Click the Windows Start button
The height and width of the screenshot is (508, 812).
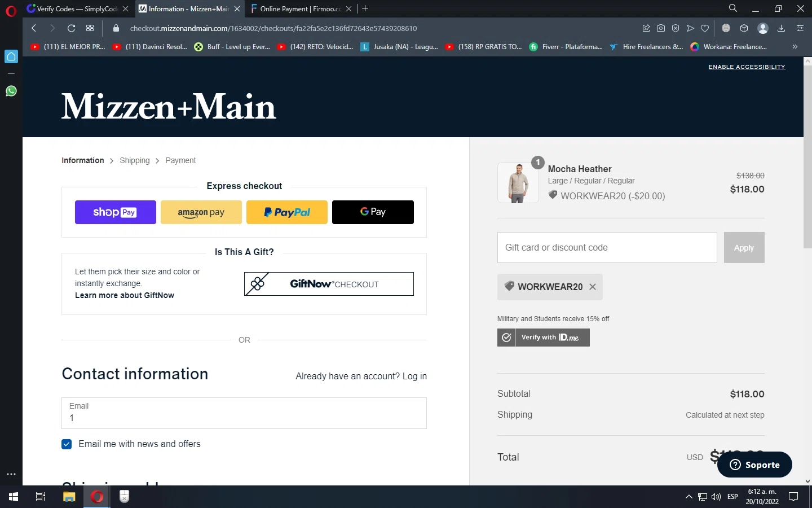point(14,497)
